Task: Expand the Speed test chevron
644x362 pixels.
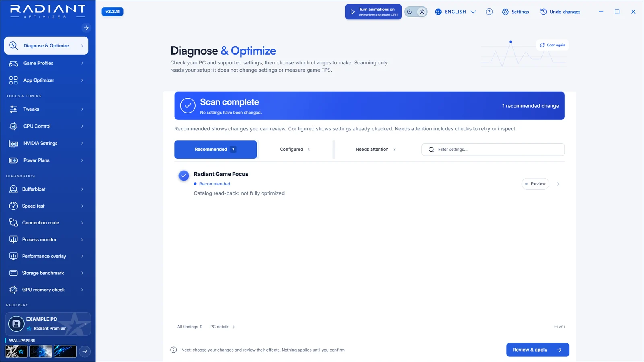Action: pos(82,206)
